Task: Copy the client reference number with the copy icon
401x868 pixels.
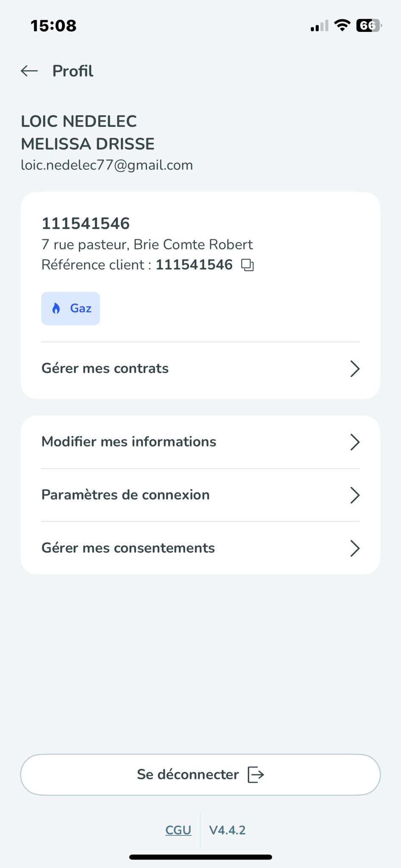Action: tap(248, 265)
